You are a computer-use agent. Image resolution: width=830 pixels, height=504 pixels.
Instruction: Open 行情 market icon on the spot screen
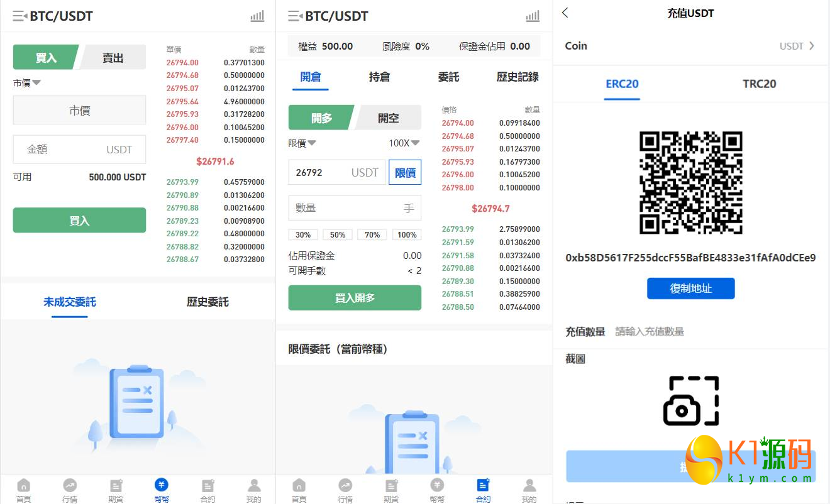pos(70,486)
